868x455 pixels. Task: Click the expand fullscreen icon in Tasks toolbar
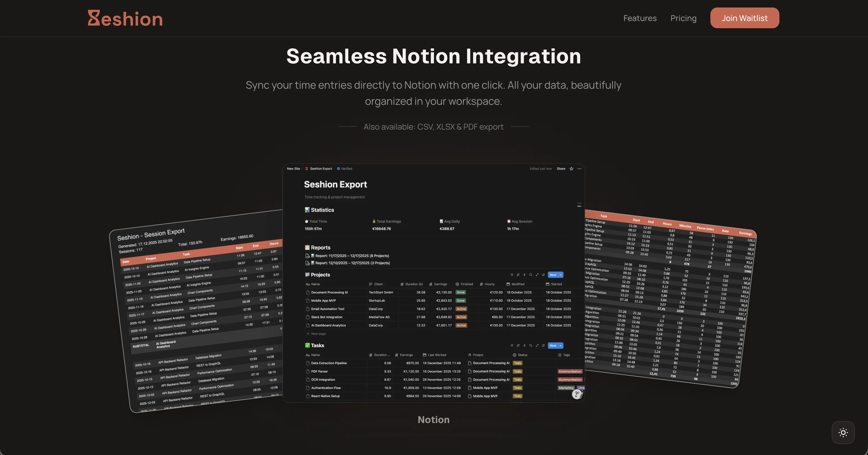pos(537,346)
